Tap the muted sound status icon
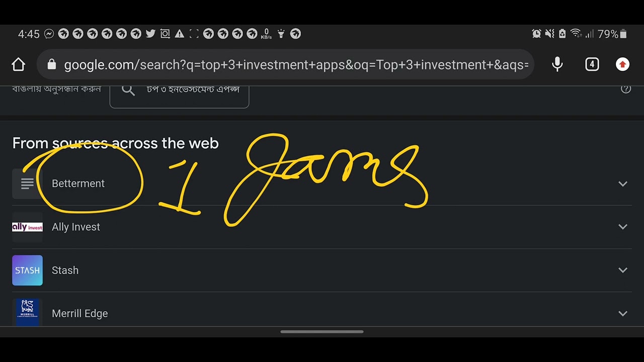Image resolution: width=644 pixels, height=362 pixels. (549, 34)
